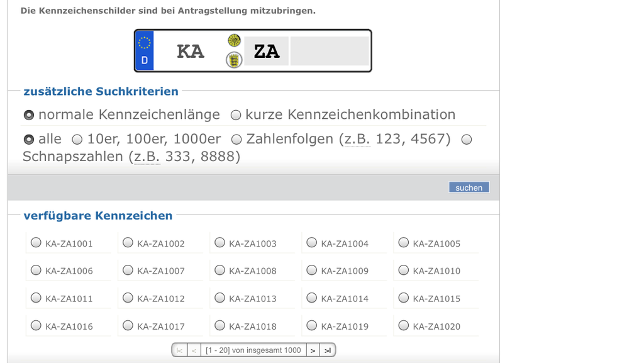The width and height of the screenshot is (644, 363).
Task: Select the 'alle' number filter
Action: 29,140
